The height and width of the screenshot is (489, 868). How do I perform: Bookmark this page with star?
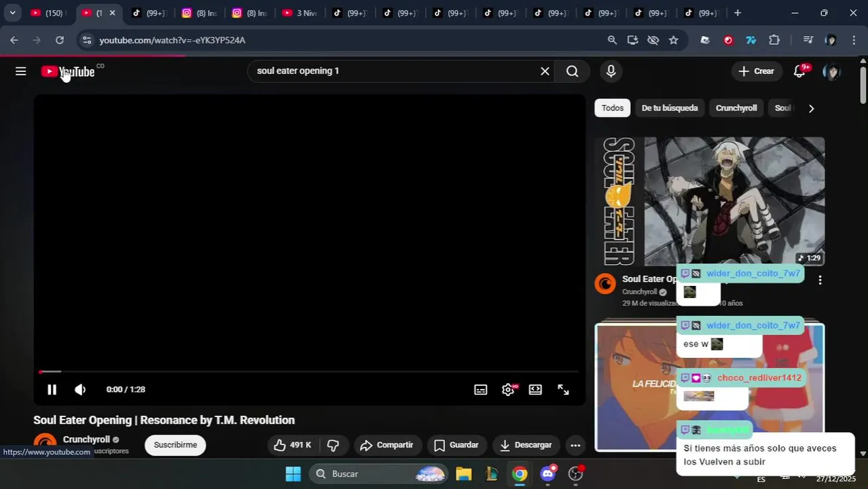point(673,40)
